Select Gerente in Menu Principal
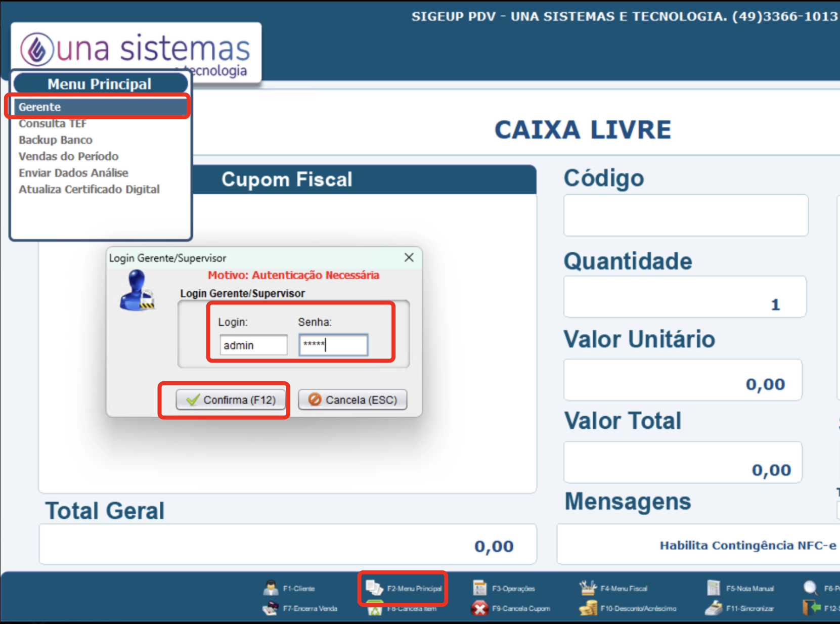Image resolution: width=840 pixels, height=624 pixels. pos(40,107)
